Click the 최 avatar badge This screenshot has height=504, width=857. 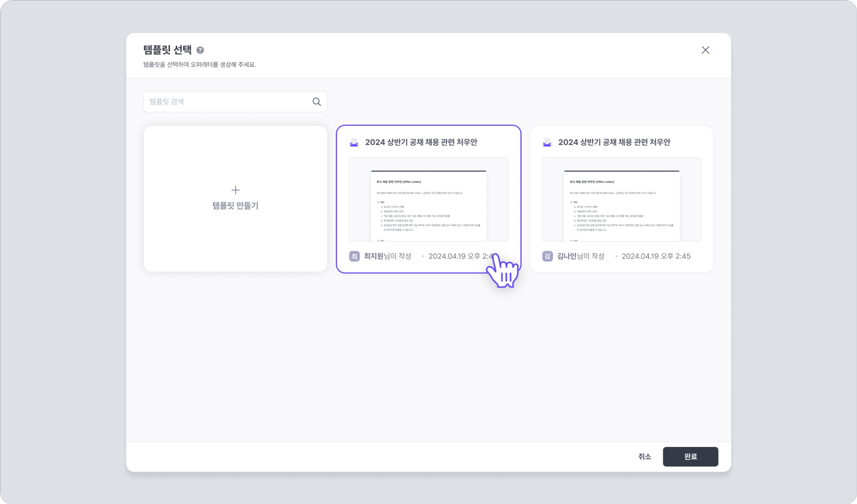coord(354,256)
